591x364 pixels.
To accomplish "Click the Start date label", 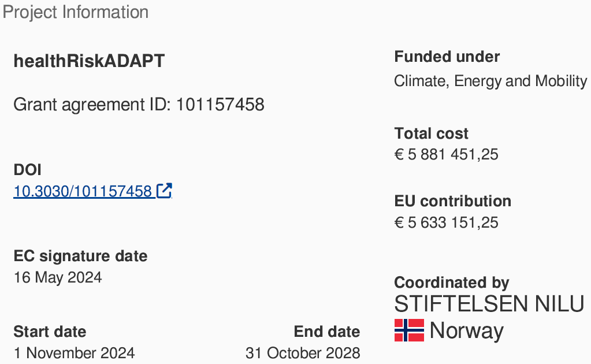I will [x=50, y=332].
